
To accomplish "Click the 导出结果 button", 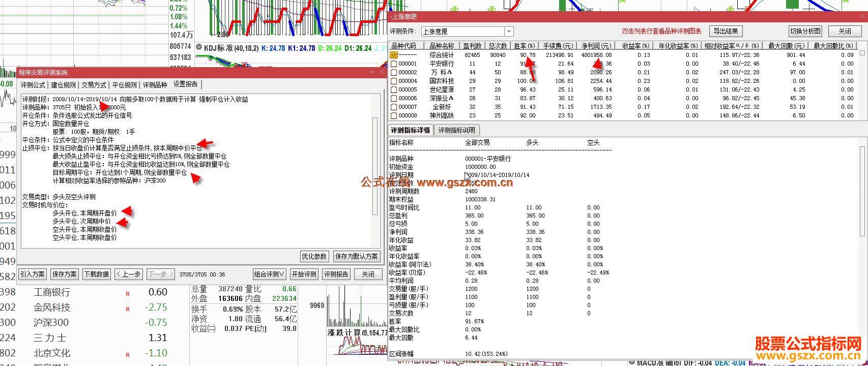I will click(726, 31).
